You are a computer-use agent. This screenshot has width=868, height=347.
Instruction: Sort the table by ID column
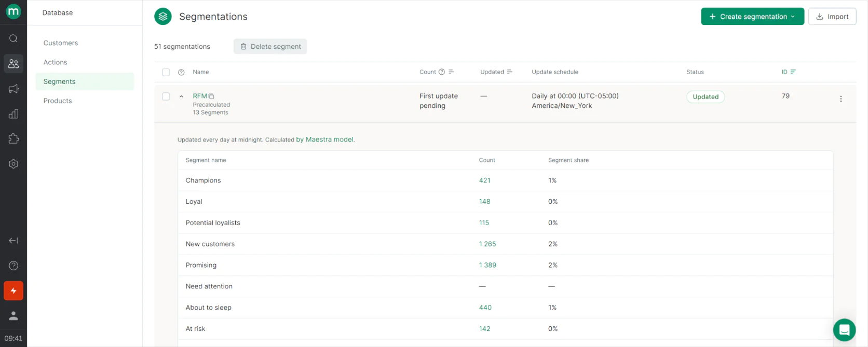[792, 72]
